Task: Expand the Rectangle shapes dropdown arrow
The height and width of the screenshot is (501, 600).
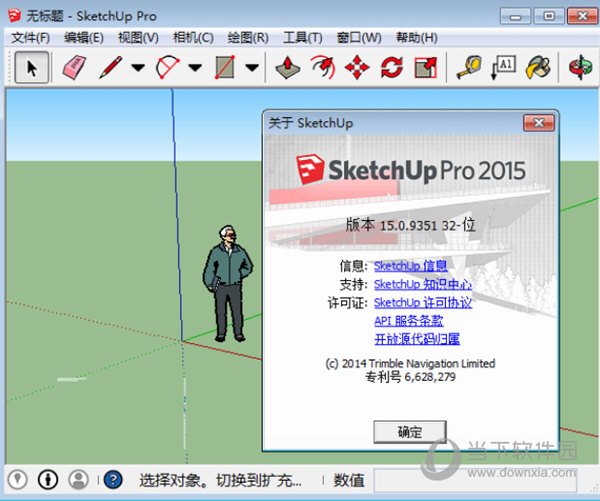Action: pos(251,68)
